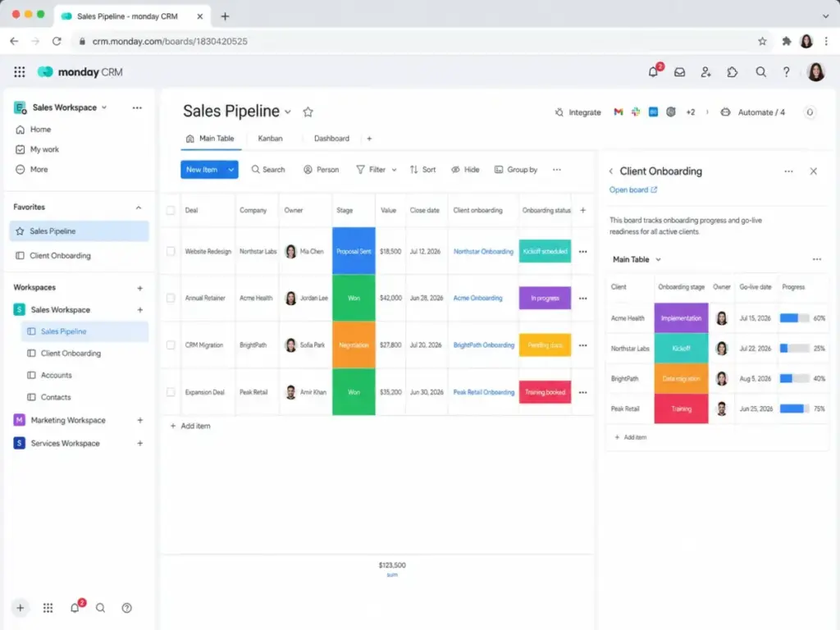Open the inbox tray icon

coord(679,72)
